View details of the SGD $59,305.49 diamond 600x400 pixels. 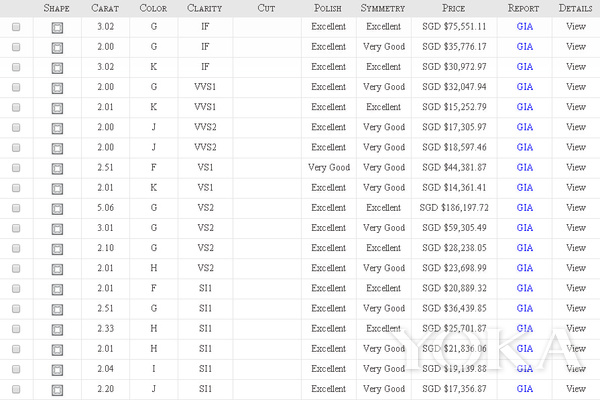coord(575,227)
